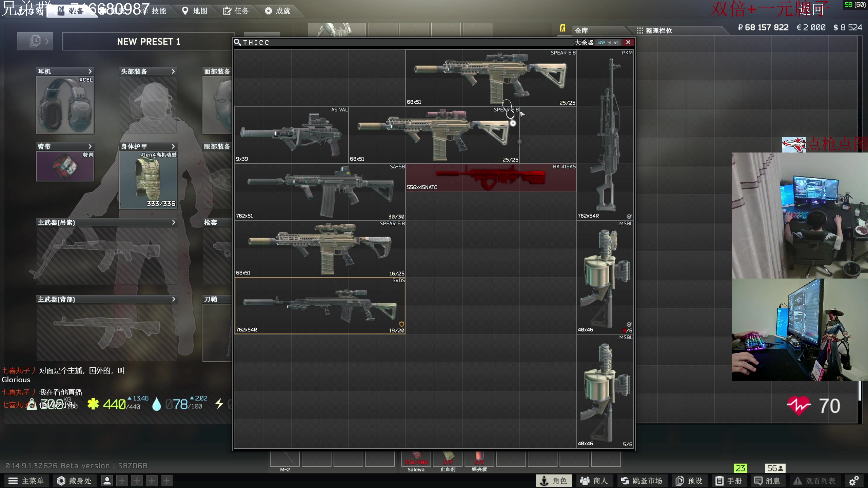This screenshot has width=868, height=488.
Task: Open the 角色 character screen
Action: click(x=554, y=481)
